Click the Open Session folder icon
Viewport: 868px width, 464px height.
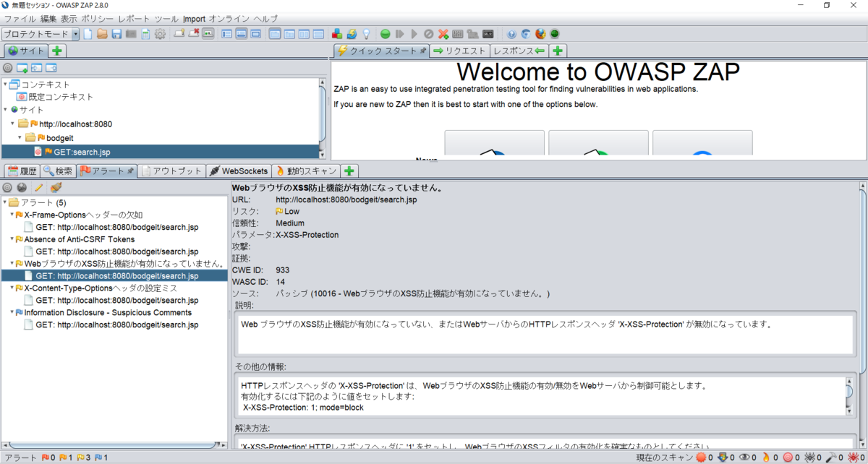pos(103,34)
